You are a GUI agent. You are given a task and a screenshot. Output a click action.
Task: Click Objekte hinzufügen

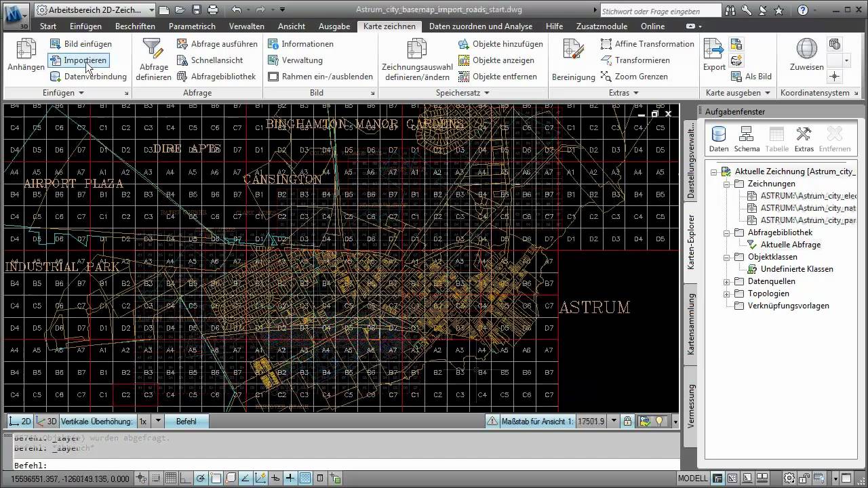(500, 44)
